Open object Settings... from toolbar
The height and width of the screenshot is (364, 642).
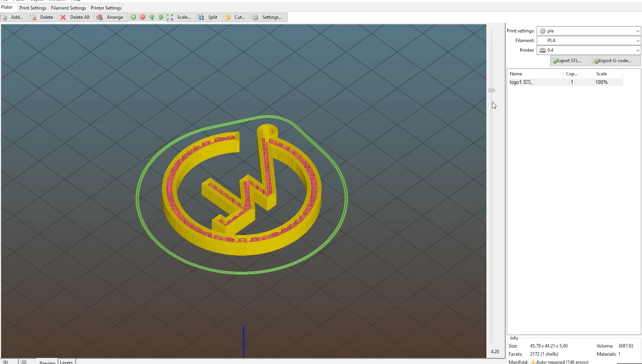point(269,17)
